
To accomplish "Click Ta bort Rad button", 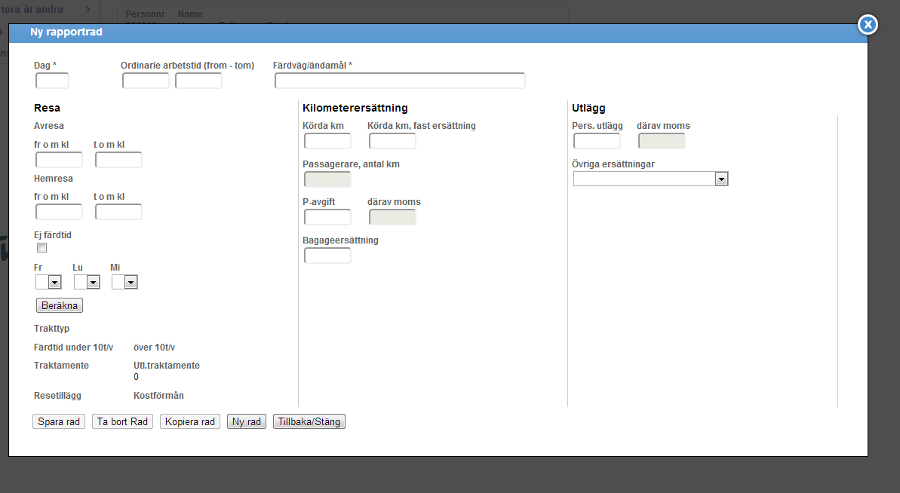I will (123, 422).
